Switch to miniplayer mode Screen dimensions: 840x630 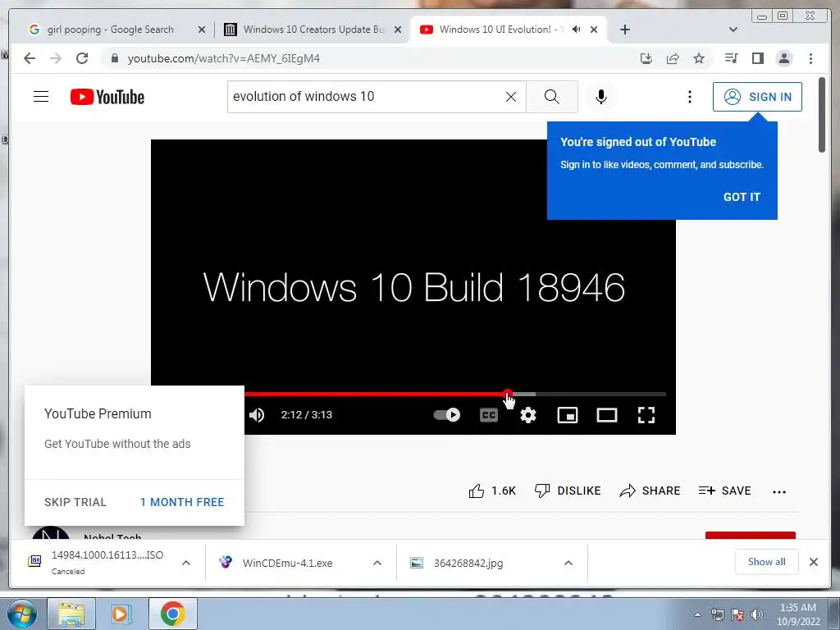coord(568,415)
